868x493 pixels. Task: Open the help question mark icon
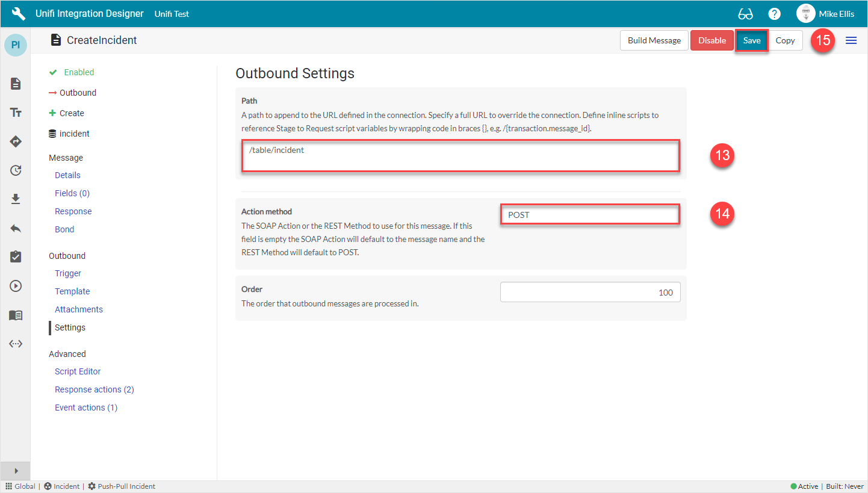point(774,14)
